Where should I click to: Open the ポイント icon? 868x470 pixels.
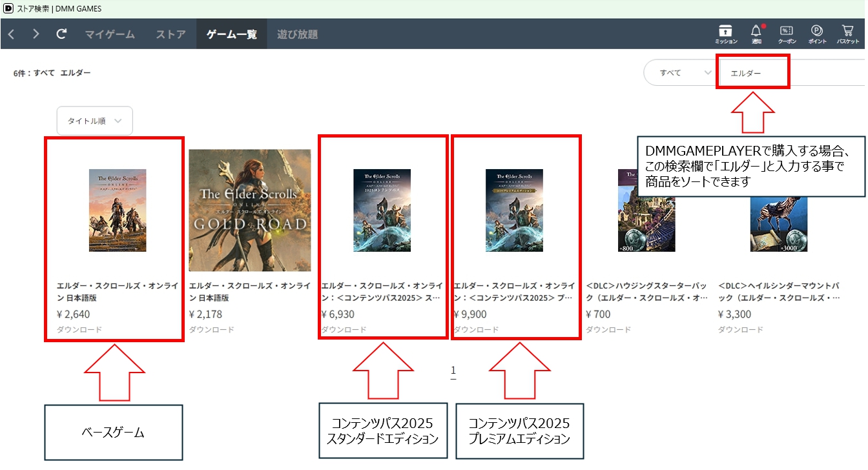tap(817, 34)
